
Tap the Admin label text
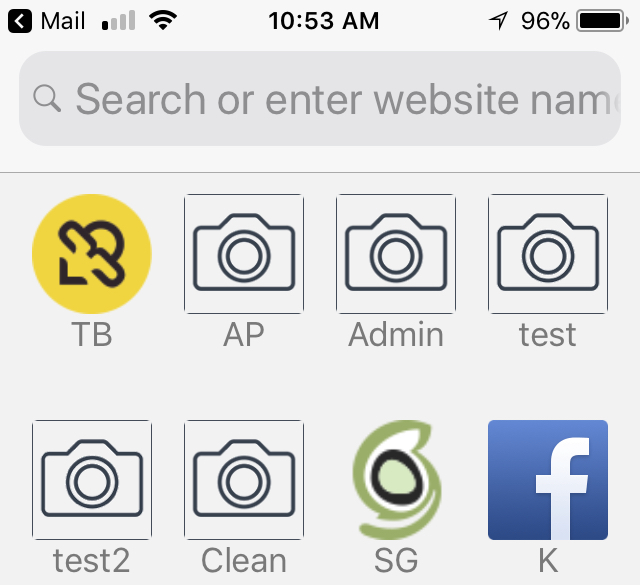[x=396, y=334]
